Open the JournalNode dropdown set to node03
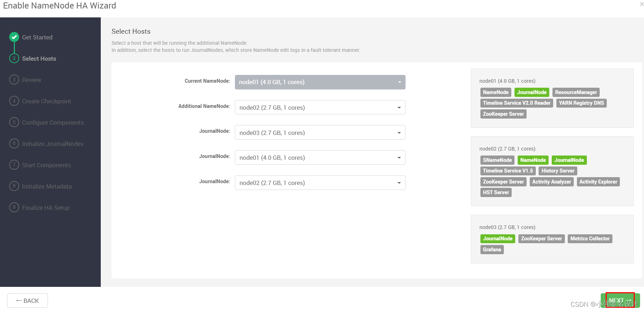Image resolution: width=644 pixels, height=311 pixels. point(320,132)
